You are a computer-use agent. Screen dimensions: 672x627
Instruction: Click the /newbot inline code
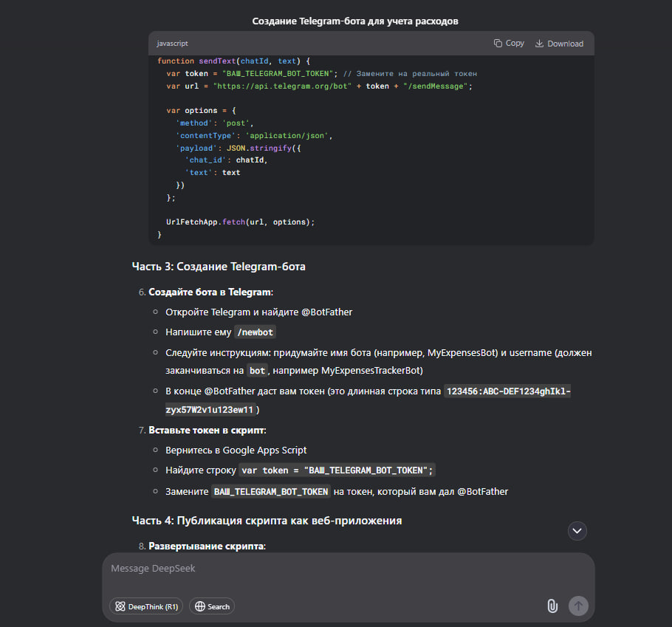click(x=255, y=332)
